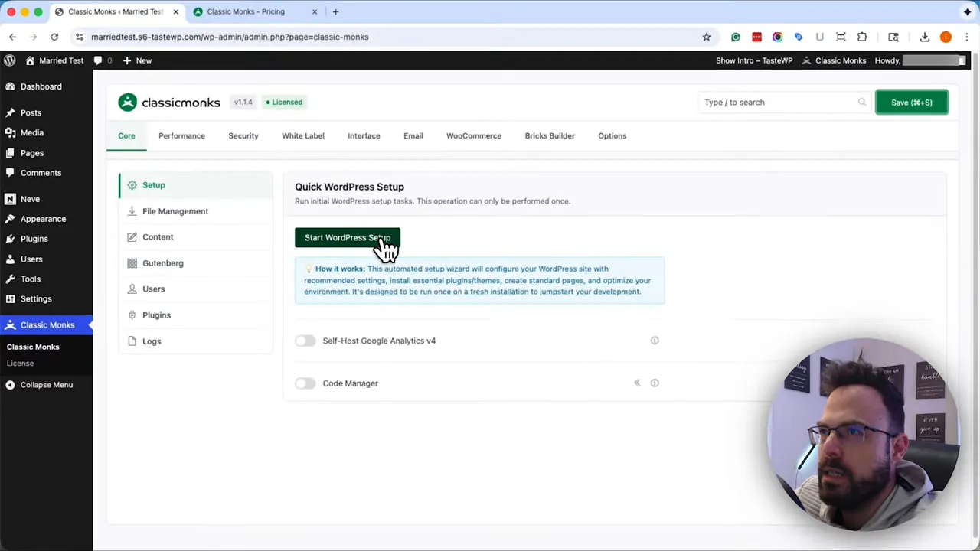Click New in the admin bar

(x=137, y=60)
